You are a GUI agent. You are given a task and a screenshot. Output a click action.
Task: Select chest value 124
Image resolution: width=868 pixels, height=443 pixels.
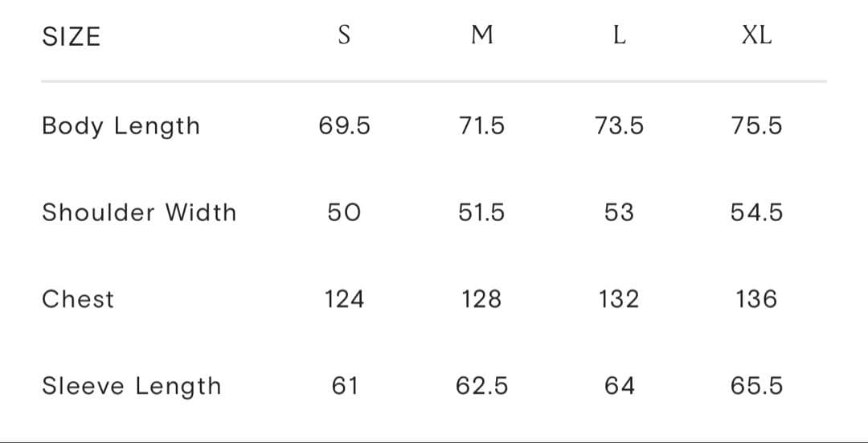[x=344, y=300]
